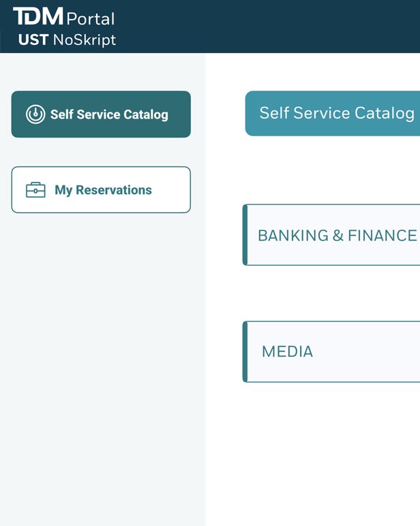Click the MEDIA label text
The width and height of the screenshot is (420, 526).
pos(287,352)
